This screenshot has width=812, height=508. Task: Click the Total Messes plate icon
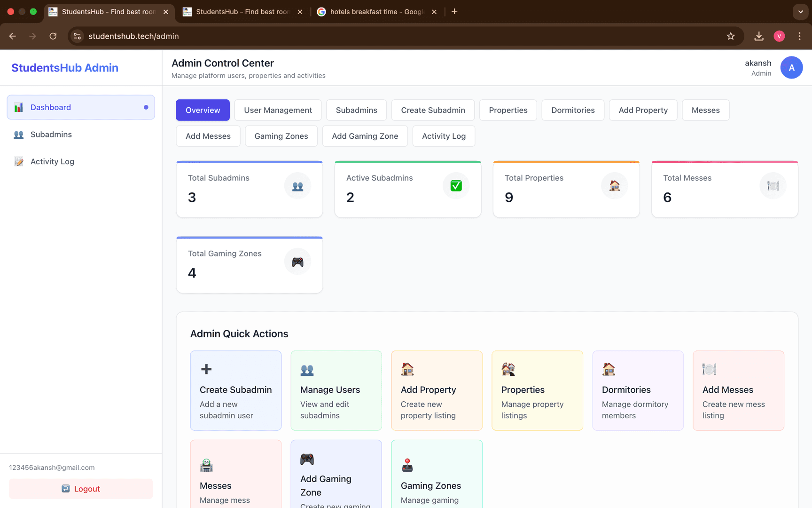[773, 186]
